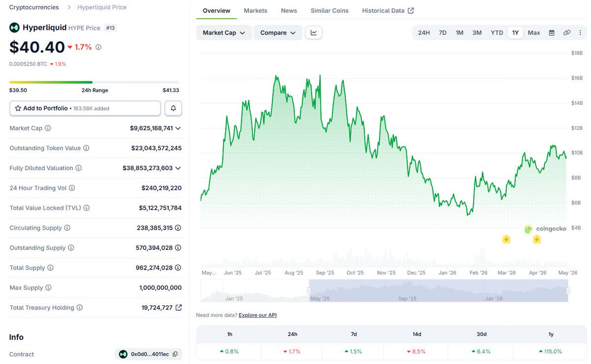
Task: Click yellow event marker near Mar '26
Action: [x=506, y=240]
